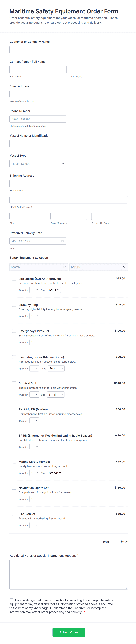Click the Additional Notes text area
The height and width of the screenshot is (644, 136).
[69, 574]
